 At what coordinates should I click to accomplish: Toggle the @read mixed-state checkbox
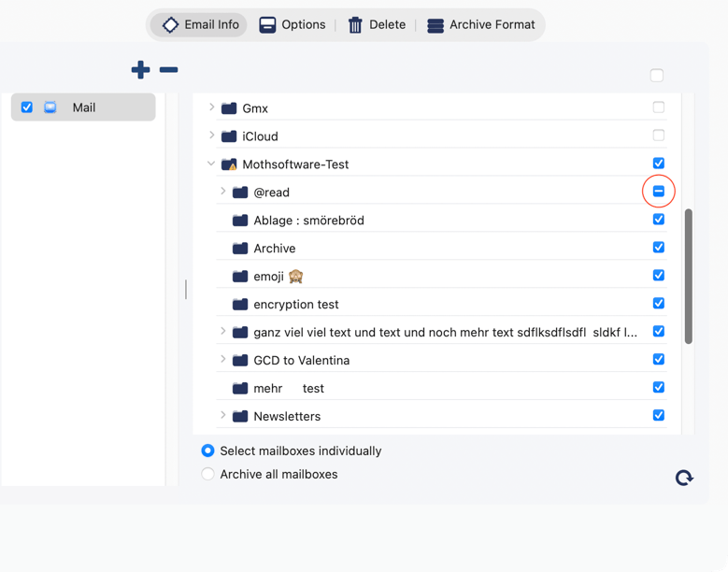pyautogui.click(x=658, y=191)
